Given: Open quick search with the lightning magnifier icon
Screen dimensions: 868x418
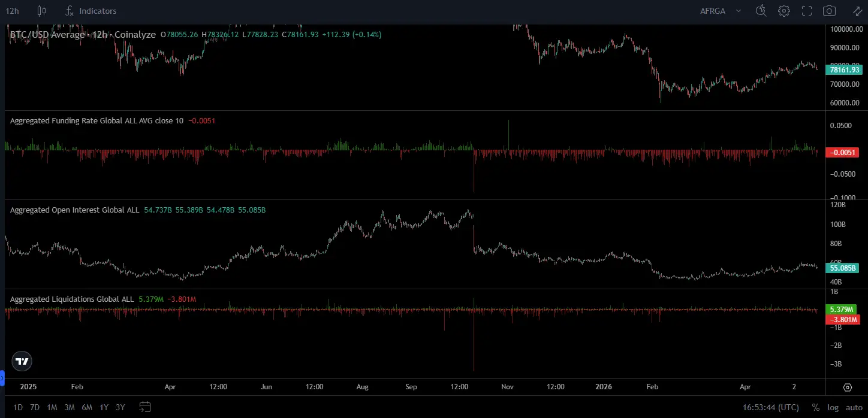Looking at the screenshot, I should click(761, 11).
